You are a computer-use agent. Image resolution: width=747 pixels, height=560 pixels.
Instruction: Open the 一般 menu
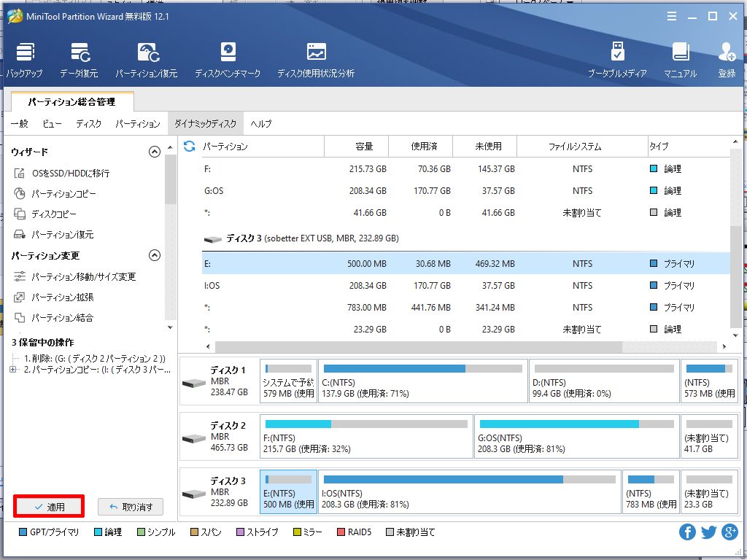[20, 124]
